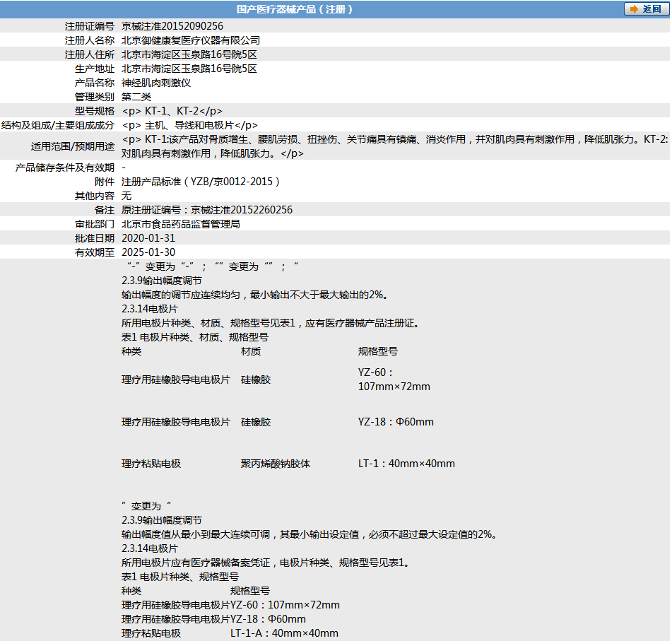Screen dimensions: 672x641
Task: Click the 聚丙烯酸钠胶体 material cell
Action: coord(276,464)
